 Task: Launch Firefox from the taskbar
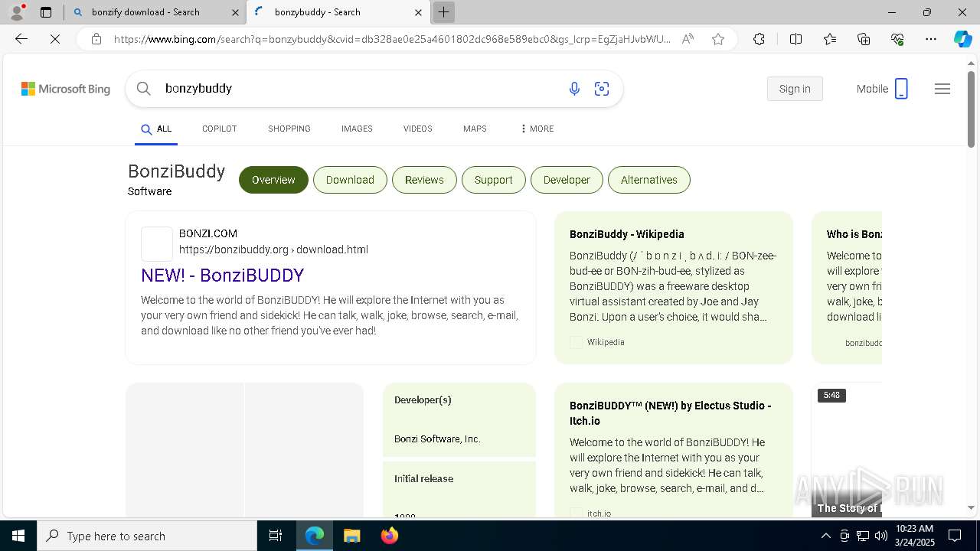point(389,536)
